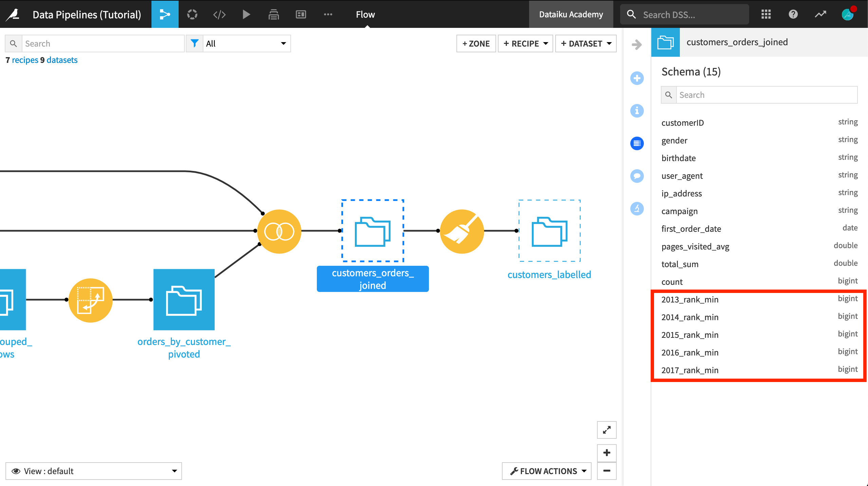
Task: Open the user profile avatar
Action: pos(848,14)
